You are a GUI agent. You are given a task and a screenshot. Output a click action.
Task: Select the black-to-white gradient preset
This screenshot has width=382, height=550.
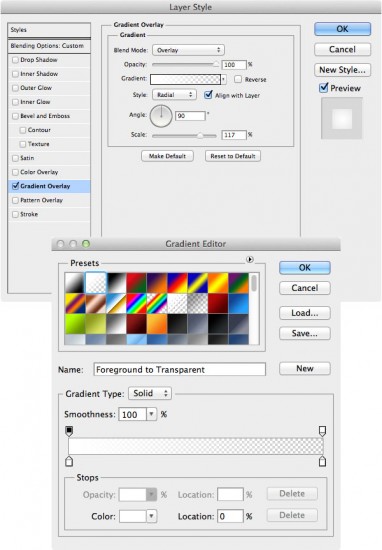116,283
